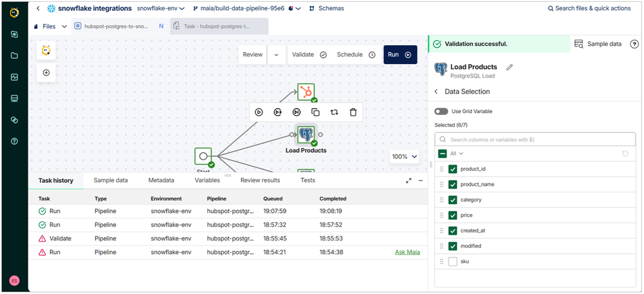Open the Tests tab

click(308, 180)
